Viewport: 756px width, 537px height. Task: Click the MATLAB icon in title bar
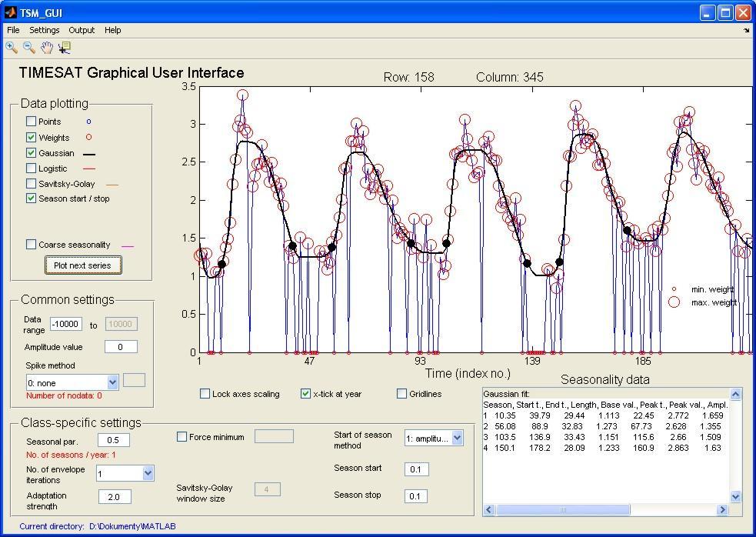[10, 12]
